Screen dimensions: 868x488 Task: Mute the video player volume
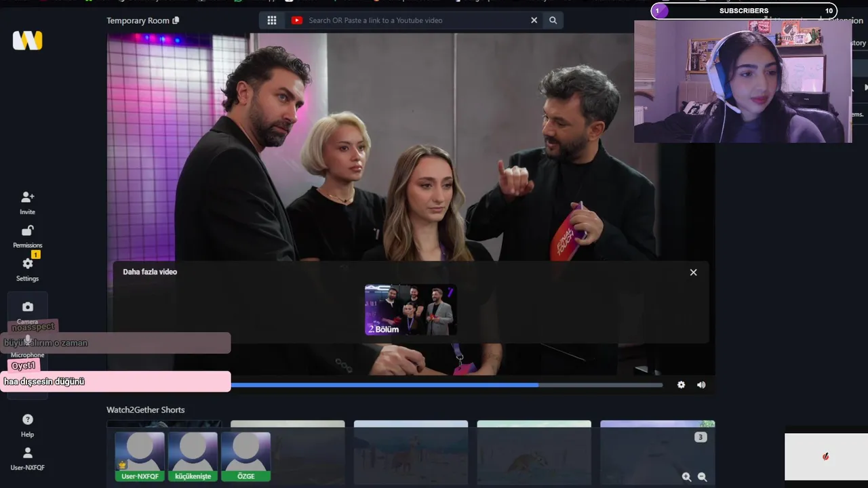(x=701, y=385)
